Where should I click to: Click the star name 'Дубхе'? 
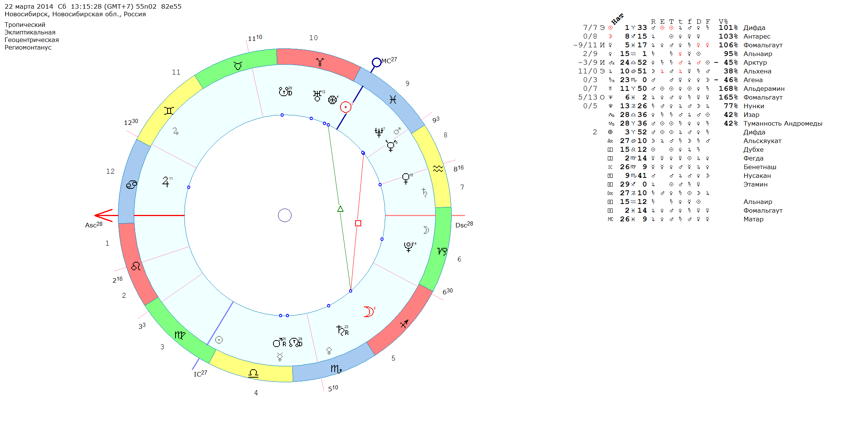click(753, 149)
